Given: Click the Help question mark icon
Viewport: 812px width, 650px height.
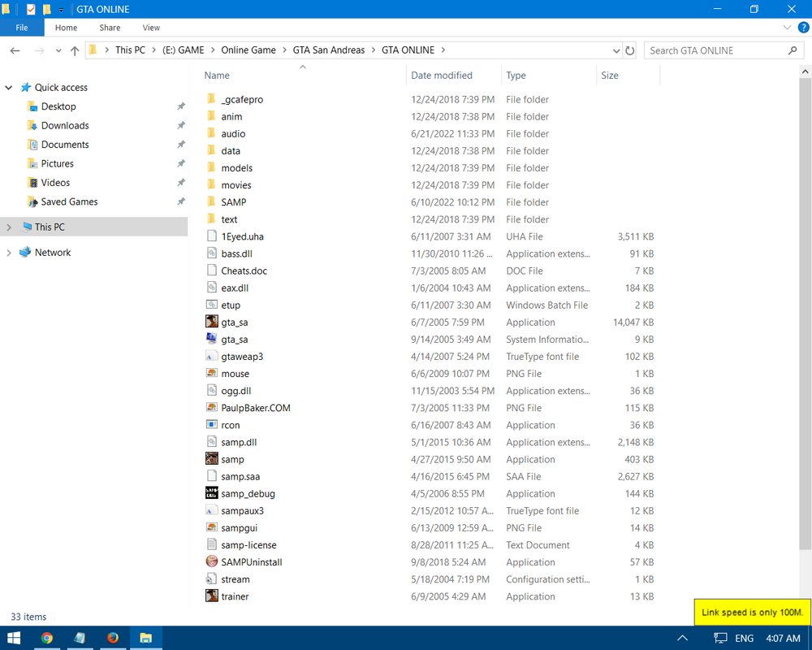Looking at the screenshot, I should (x=803, y=28).
